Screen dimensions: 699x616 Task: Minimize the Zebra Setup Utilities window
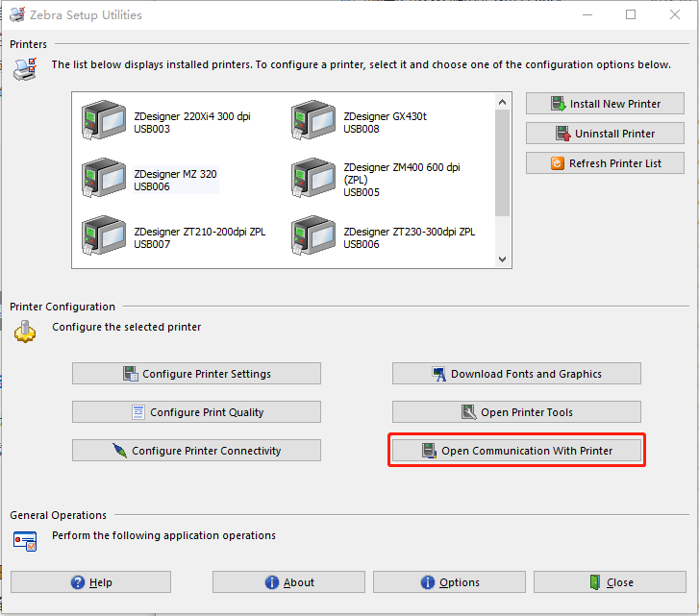(587, 14)
